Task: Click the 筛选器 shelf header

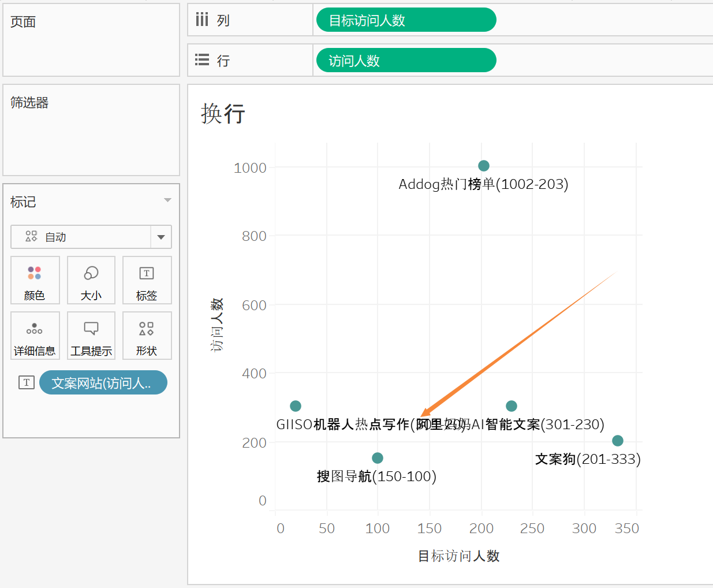Action: point(29,103)
